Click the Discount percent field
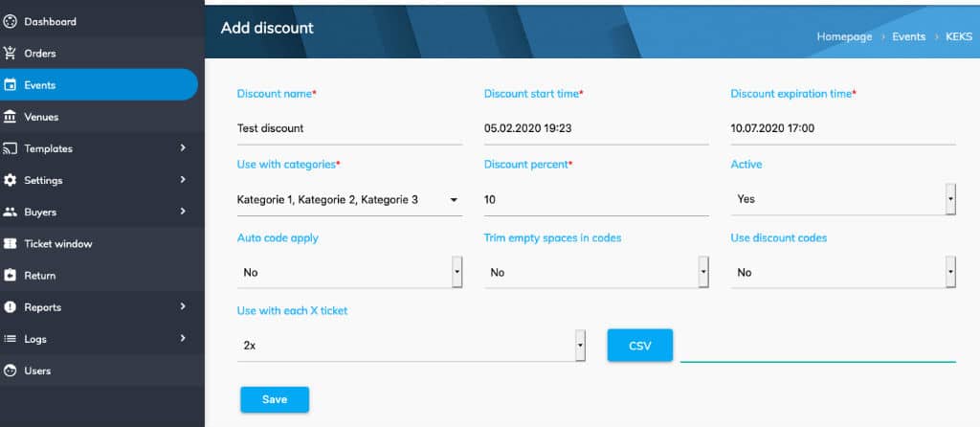The width and height of the screenshot is (980, 427). (596, 200)
